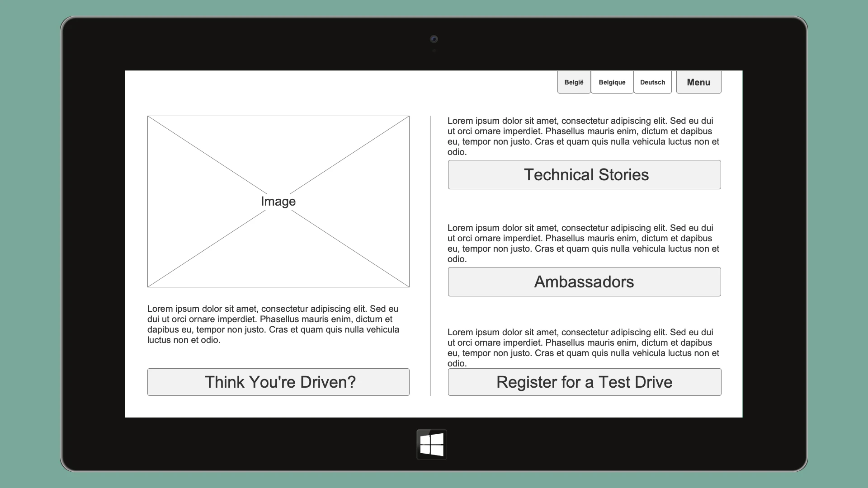Screen dimensions: 868x488
Task: Choose the Deutsch language tab
Action: pyautogui.click(x=652, y=82)
